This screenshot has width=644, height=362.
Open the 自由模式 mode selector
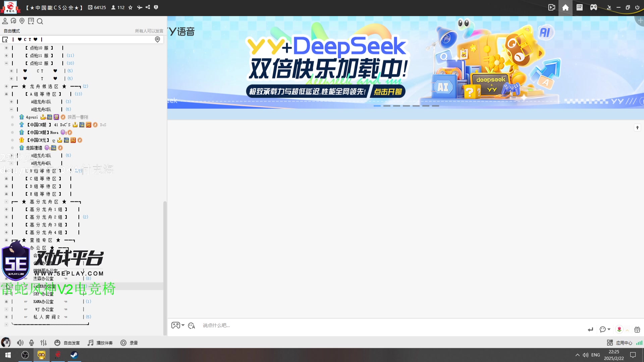tap(12, 31)
